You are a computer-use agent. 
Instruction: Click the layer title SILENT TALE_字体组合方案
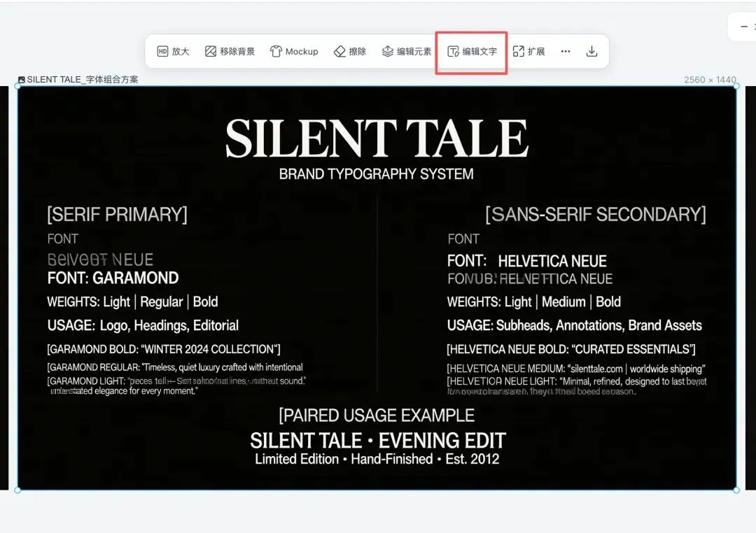[83, 80]
